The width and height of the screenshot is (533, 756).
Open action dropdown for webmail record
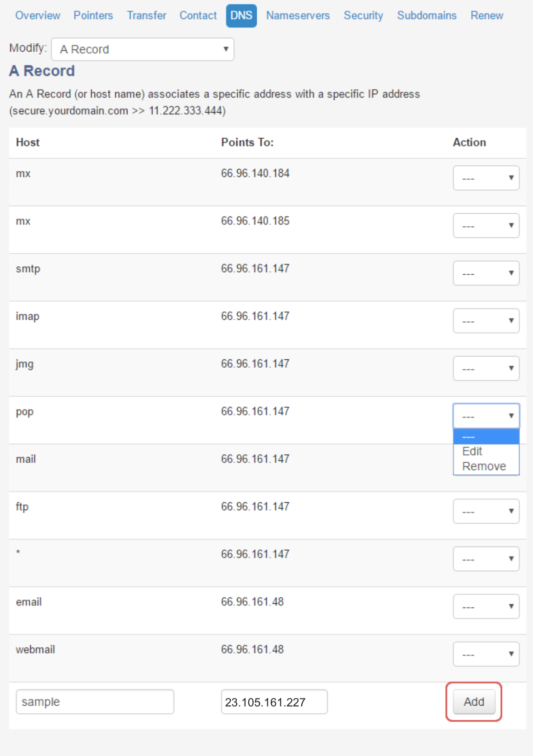point(486,654)
